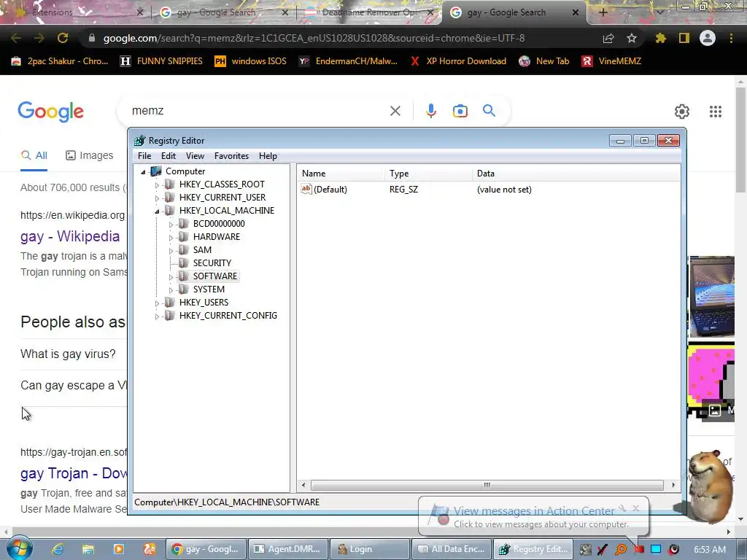Open the File menu in Registry Editor
Viewport: 747px width, 560px height.
144,156
